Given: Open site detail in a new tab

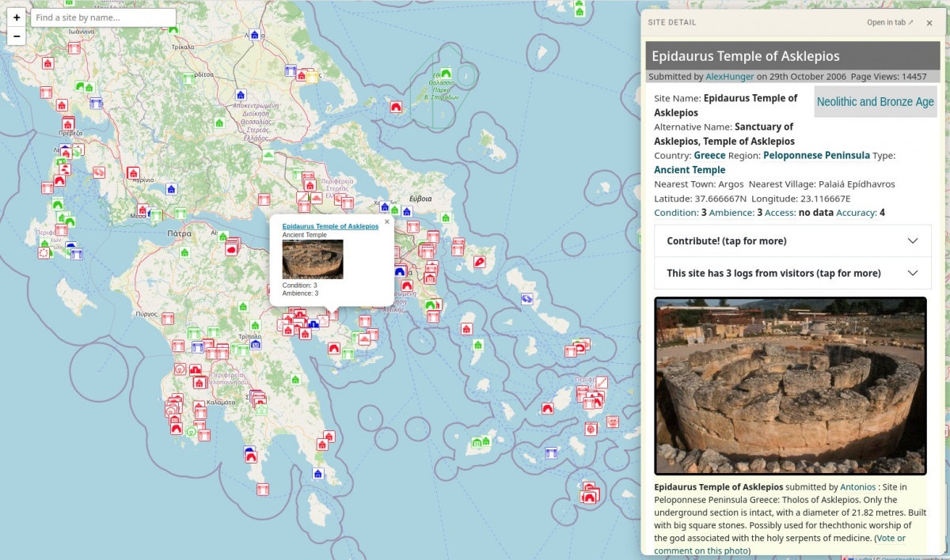Looking at the screenshot, I should (x=890, y=22).
